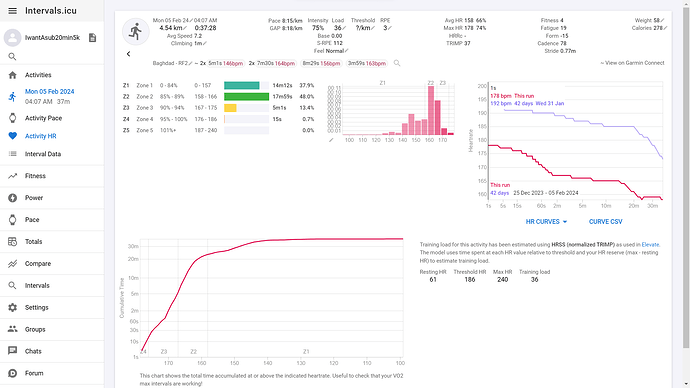The width and height of the screenshot is (690, 388).
Task: Edit zones pencil icon under histogram
Action: click(331, 140)
